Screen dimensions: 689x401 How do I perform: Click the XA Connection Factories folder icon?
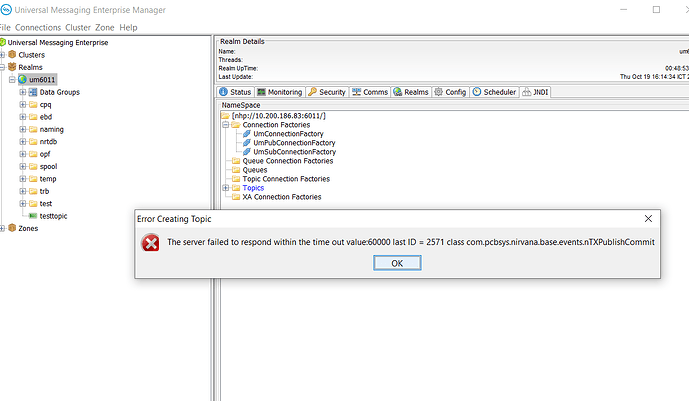pyautogui.click(x=236, y=197)
